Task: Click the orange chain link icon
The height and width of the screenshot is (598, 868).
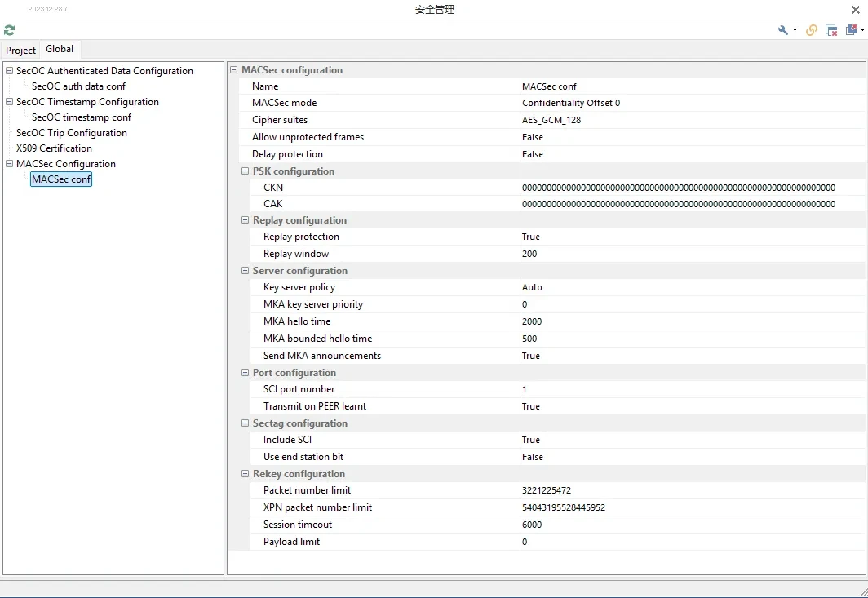Action: (812, 30)
